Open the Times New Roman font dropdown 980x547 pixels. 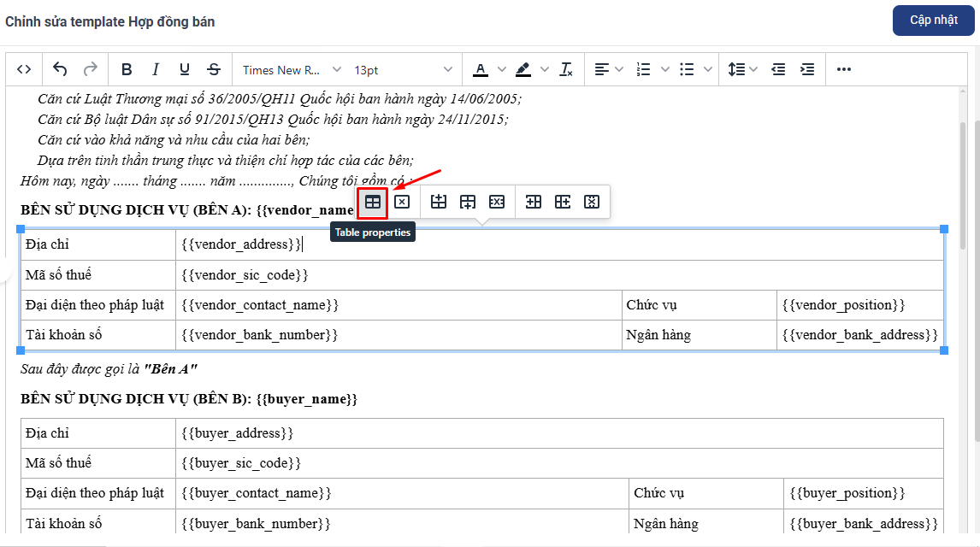291,69
